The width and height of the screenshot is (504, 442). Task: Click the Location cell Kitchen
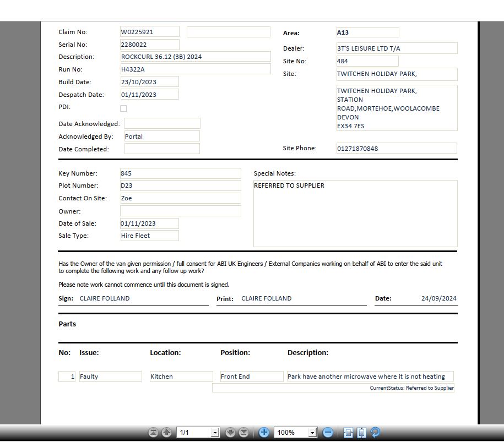tap(181, 376)
